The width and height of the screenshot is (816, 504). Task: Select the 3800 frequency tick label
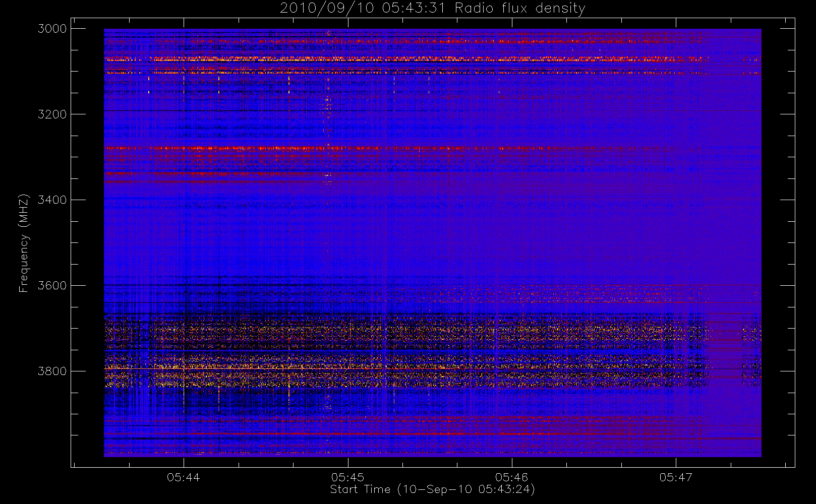[x=52, y=371]
